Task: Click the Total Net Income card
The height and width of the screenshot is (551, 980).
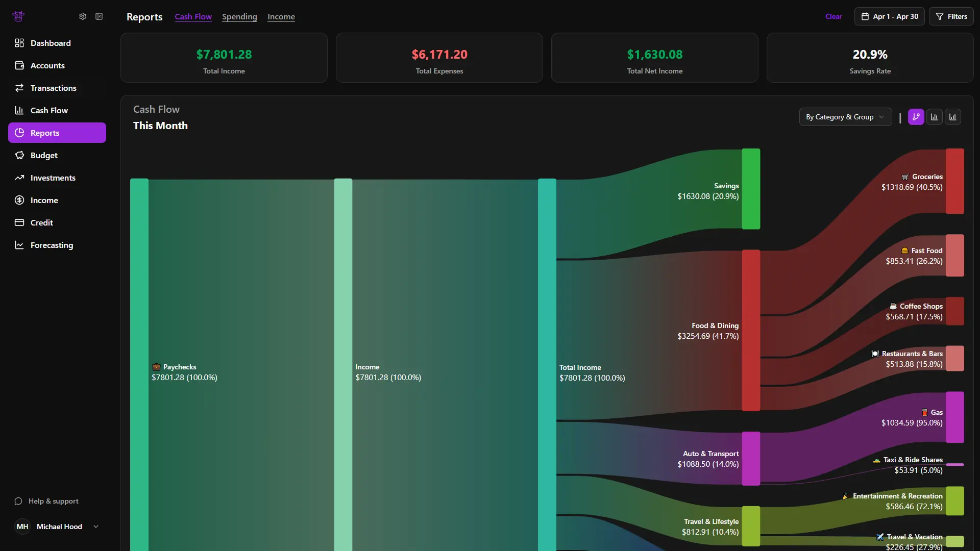Action: [x=655, y=58]
